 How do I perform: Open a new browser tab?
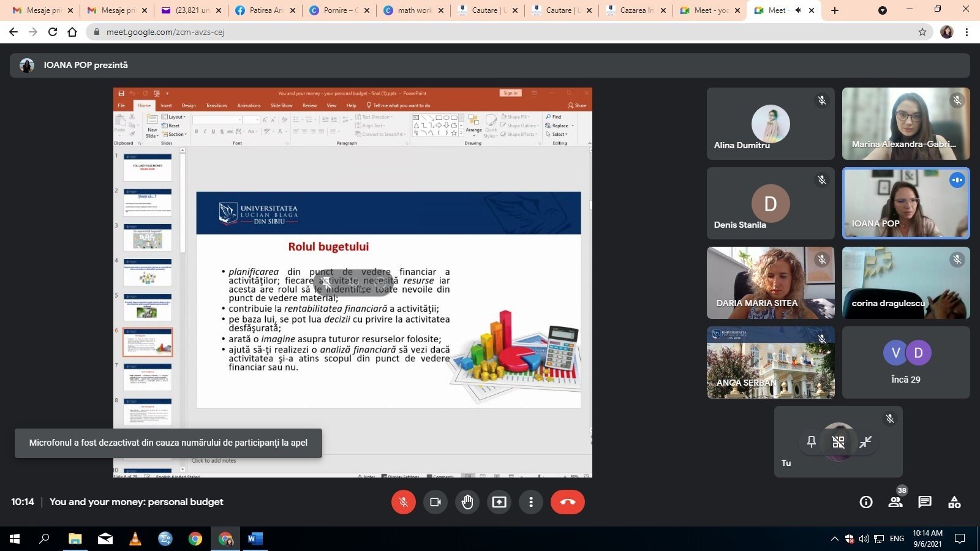835,10
